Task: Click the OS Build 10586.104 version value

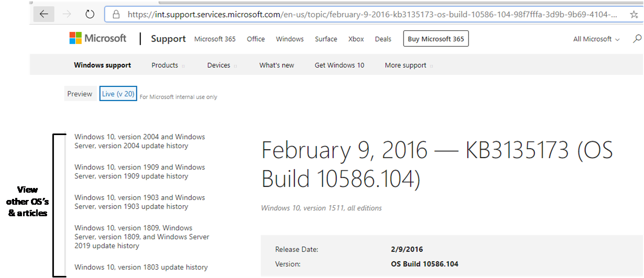Action: [424, 264]
